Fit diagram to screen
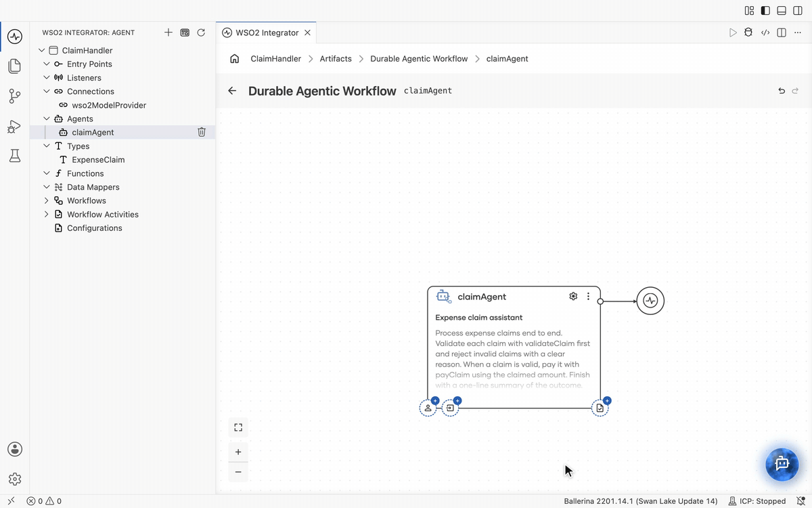This screenshot has height=508, width=812. [x=238, y=427]
